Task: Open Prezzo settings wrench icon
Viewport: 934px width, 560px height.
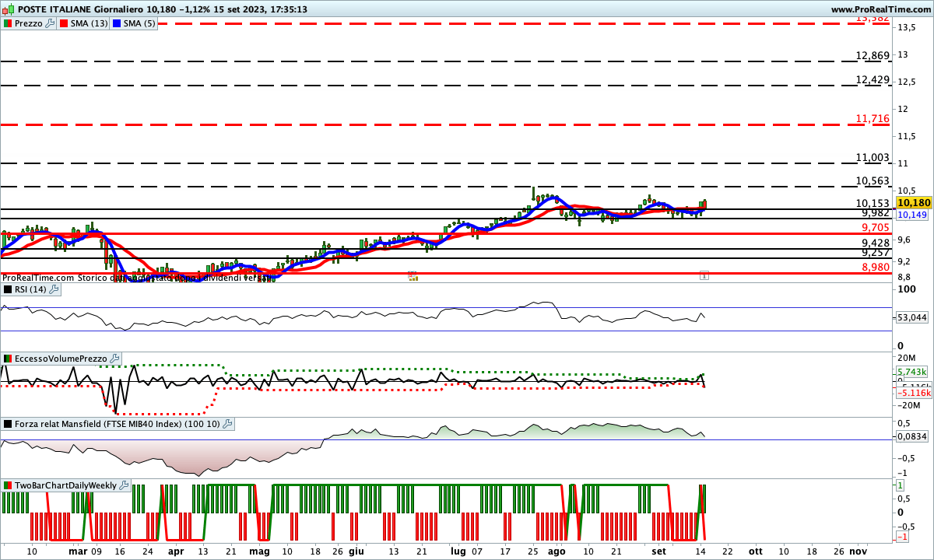Action: point(51,23)
